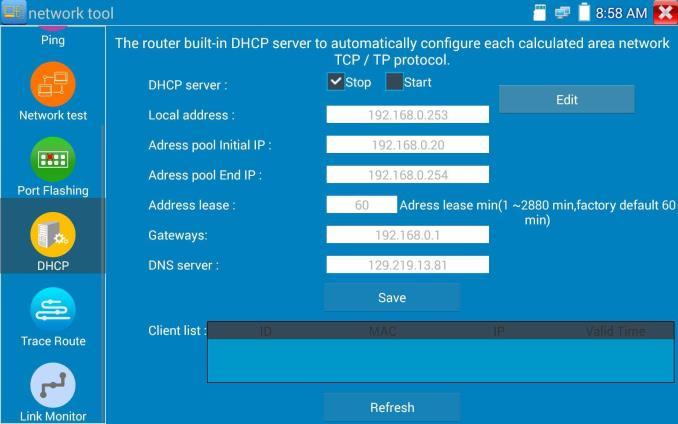The height and width of the screenshot is (424, 678).
Task: Tap the network connection status icon
Action: (x=562, y=13)
